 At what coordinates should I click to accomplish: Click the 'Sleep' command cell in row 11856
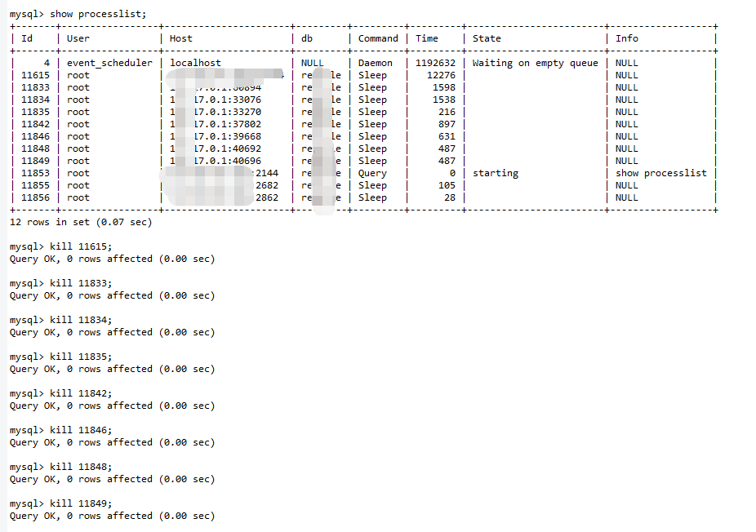click(x=372, y=197)
